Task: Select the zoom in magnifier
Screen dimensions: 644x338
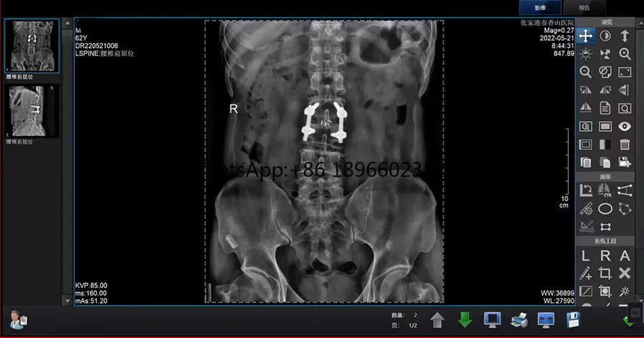Action: [624, 54]
